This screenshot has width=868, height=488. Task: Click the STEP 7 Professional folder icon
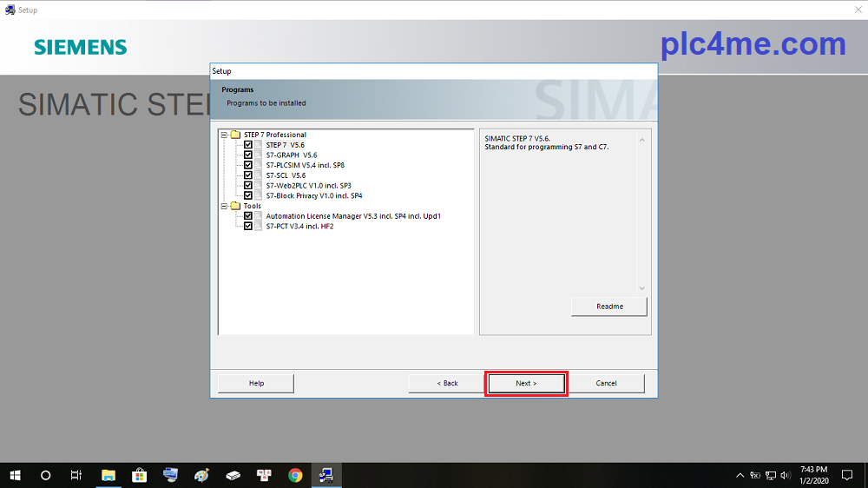coord(235,135)
